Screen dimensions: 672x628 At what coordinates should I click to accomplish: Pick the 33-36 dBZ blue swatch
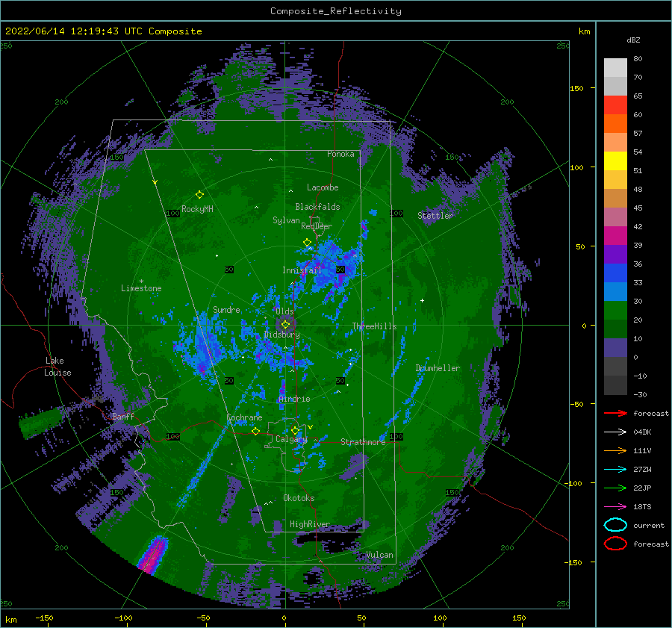point(615,273)
